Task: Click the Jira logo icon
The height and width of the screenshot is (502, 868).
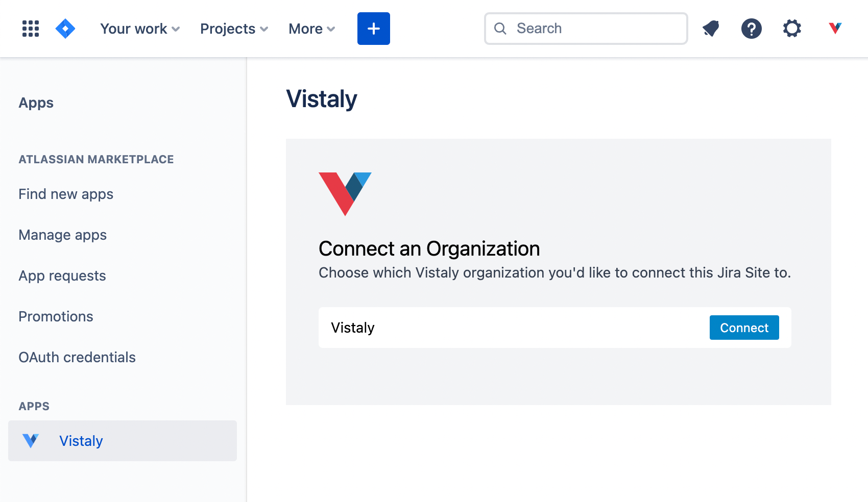Action: [65, 29]
